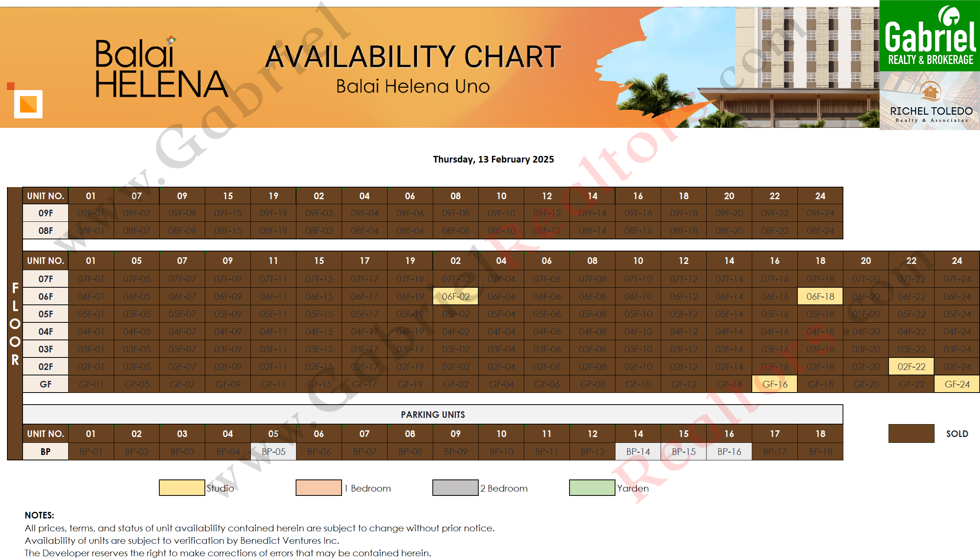Viewport: 980px width, 559px height.
Task: Click sold unit 03F-24
Action: (x=957, y=349)
